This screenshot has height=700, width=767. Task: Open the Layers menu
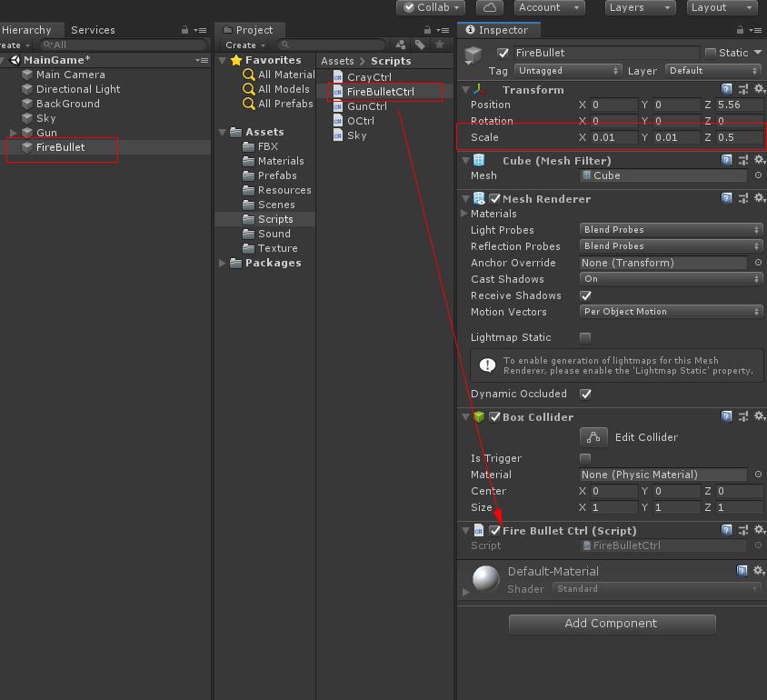click(x=640, y=7)
